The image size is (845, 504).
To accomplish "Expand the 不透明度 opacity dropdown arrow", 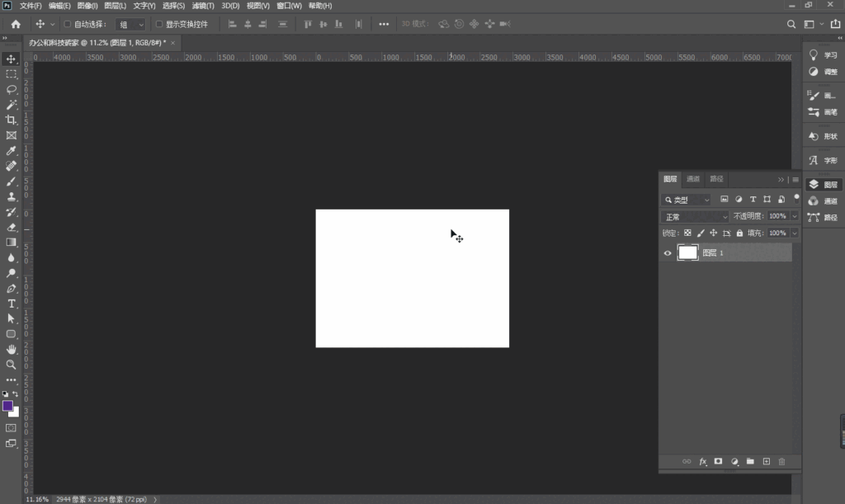I will [795, 216].
